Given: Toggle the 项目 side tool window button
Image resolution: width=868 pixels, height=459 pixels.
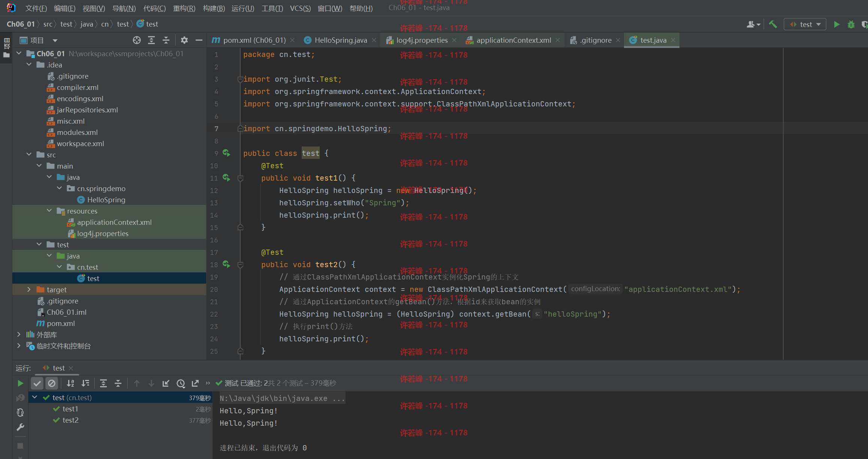Looking at the screenshot, I should tap(6, 48).
